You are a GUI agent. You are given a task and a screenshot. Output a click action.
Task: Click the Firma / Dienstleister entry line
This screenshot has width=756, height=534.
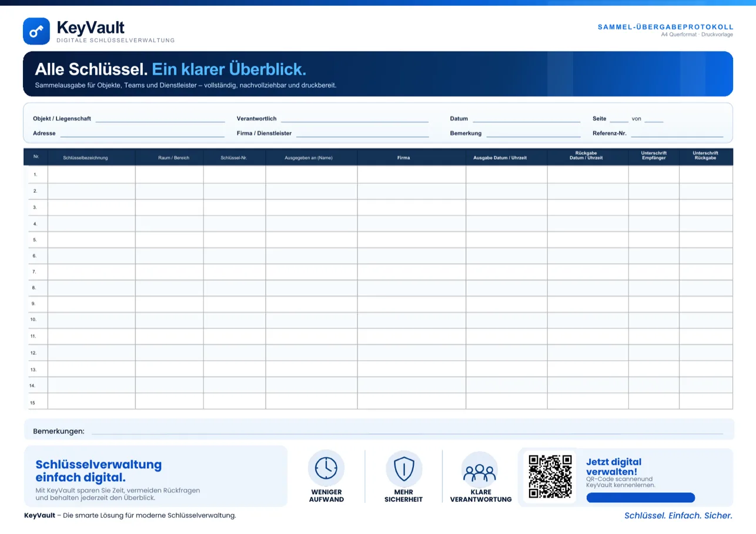(363, 136)
